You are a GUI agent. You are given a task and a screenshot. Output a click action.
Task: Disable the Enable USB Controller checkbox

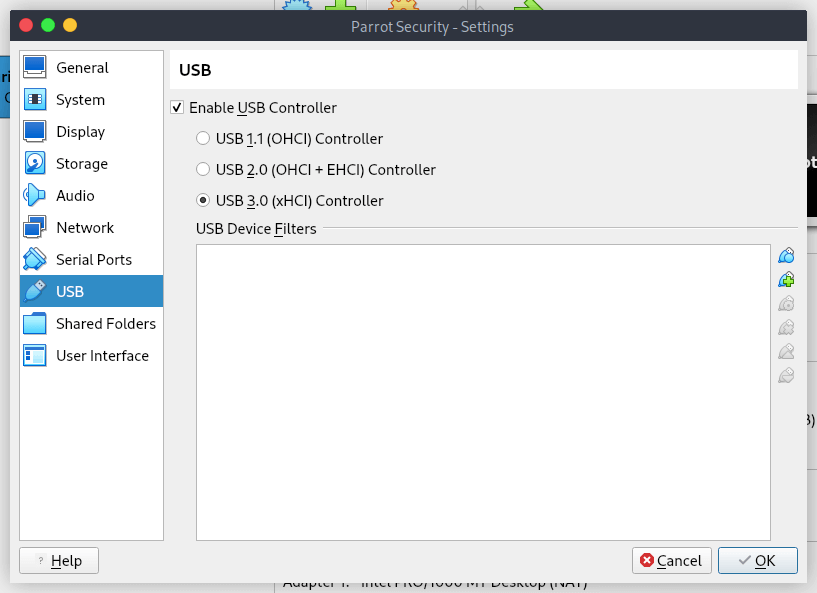(178, 108)
